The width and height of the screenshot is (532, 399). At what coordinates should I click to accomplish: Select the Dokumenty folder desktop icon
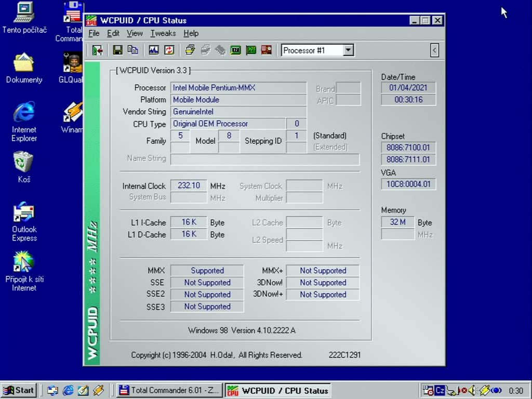(x=24, y=68)
